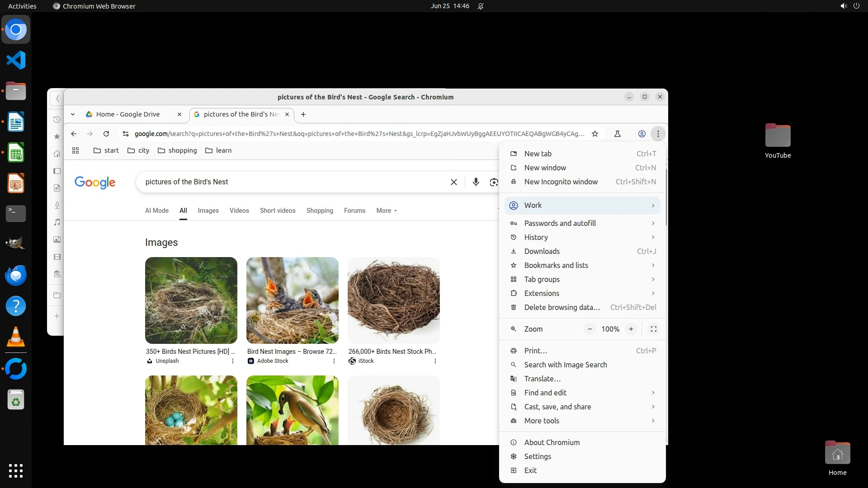Image resolution: width=868 pixels, height=488 pixels.
Task: Open the More dropdown in search filters
Action: point(387,211)
